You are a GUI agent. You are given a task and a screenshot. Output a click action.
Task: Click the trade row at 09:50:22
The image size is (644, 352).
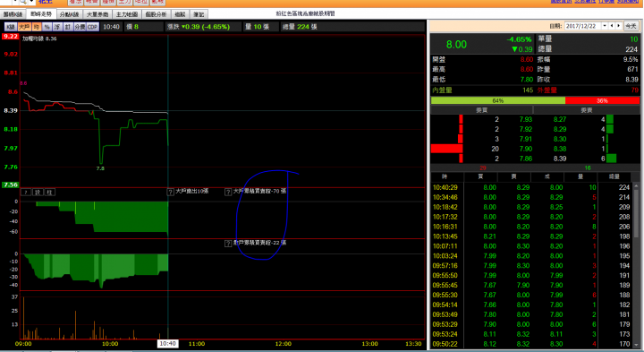[x=531, y=344]
